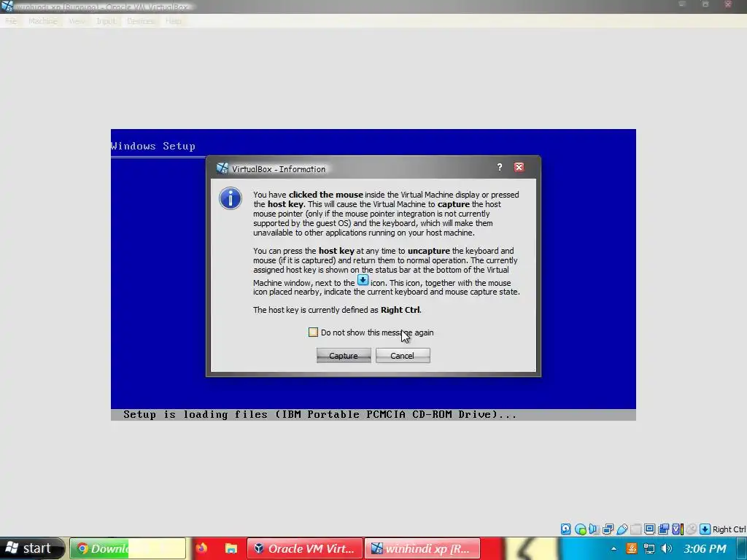Click the blue information icon in dialog

[x=230, y=198]
